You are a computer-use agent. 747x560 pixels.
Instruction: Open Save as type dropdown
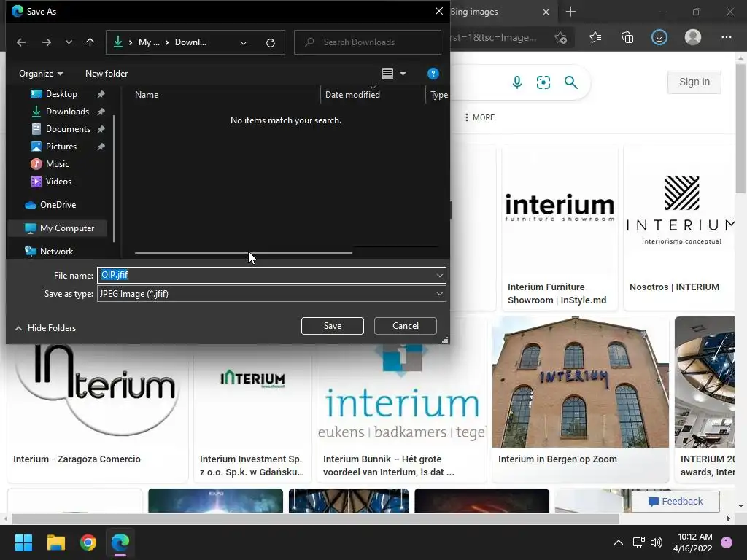[x=271, y=294]
